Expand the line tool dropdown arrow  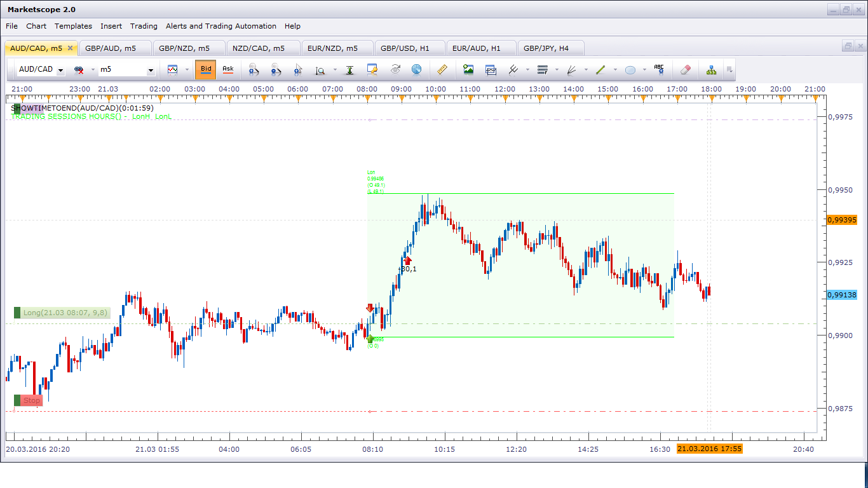point(614,70)
